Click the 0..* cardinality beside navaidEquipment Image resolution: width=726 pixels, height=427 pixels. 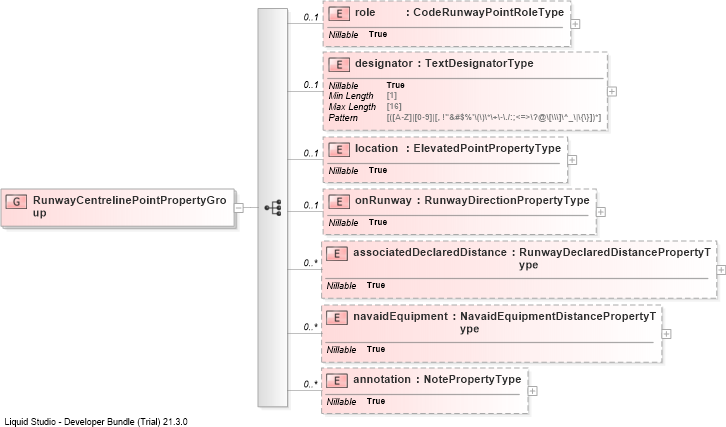tap(311, 327)
